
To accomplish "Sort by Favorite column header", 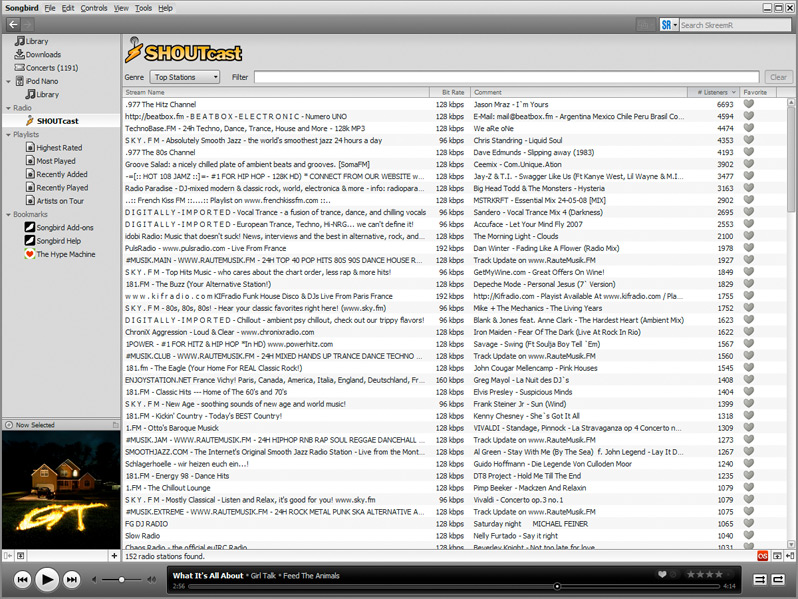I will click(758, 92).
